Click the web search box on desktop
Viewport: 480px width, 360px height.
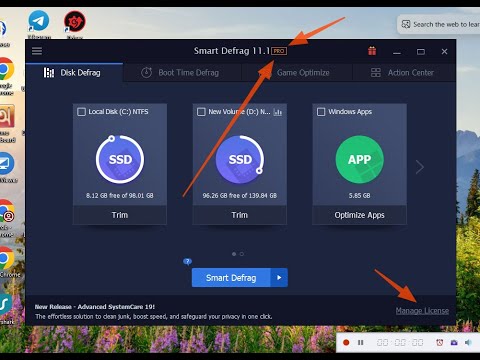[x=439, y=24]
